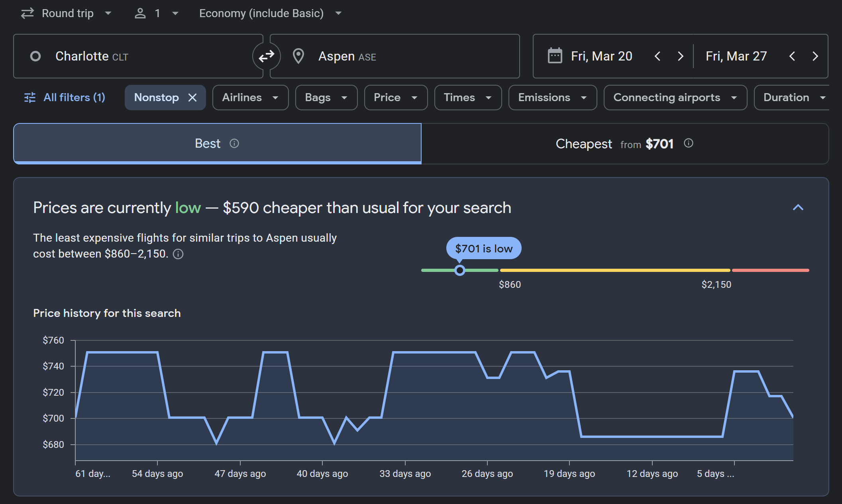The image size is (842, 504).
Task: Open All filters panel
Action: point(65,98)
